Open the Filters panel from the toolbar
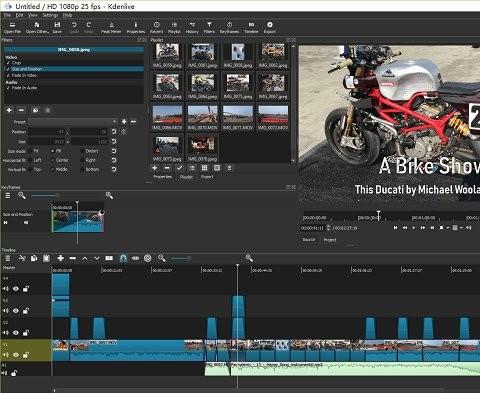480x393 pixels. 209,27
